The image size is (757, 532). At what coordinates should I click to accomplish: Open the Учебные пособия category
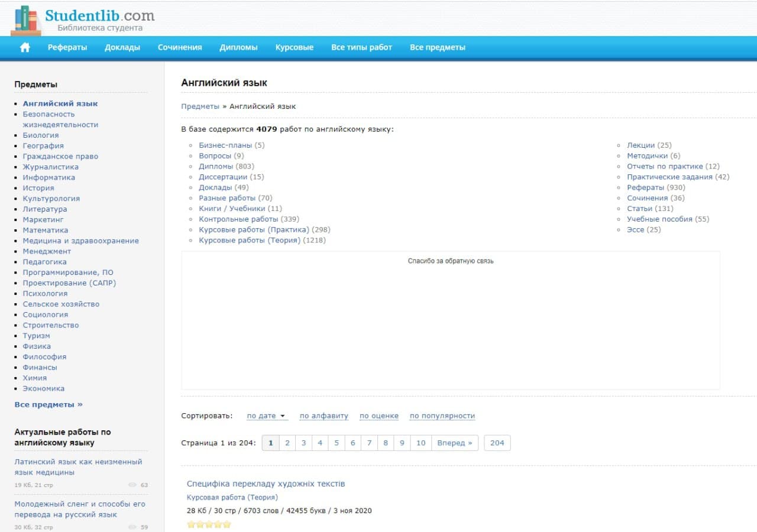(659, 219)
